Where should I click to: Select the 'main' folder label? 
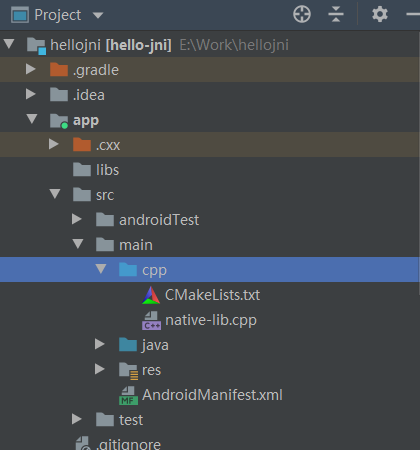136,245
